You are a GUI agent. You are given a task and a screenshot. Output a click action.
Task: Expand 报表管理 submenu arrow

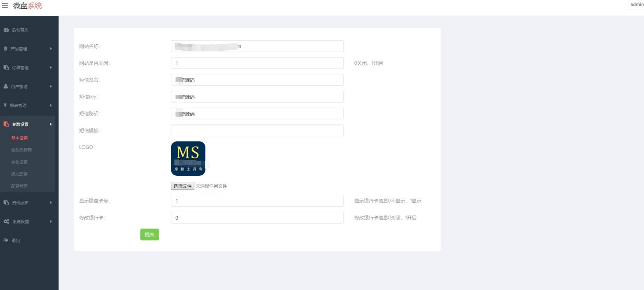tap(51, 105)
